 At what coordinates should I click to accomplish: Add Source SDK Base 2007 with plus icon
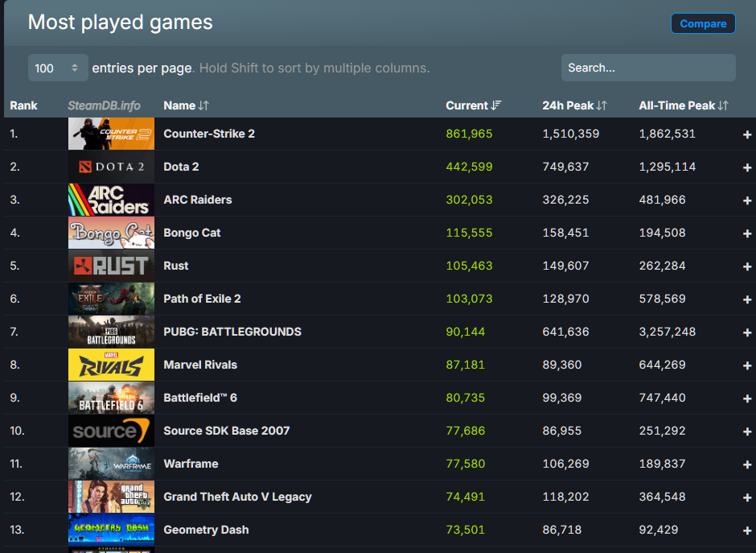[747, 431]
